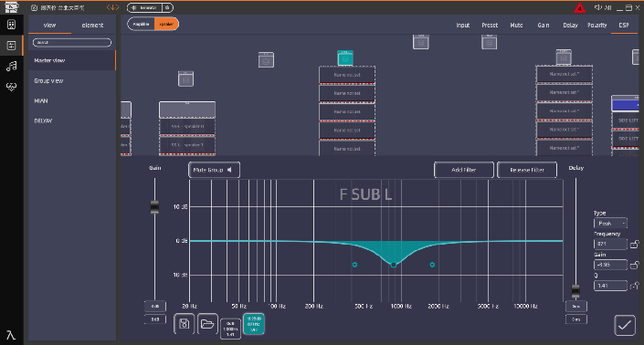Click the Frequency value field

click(x=610, y=244)
